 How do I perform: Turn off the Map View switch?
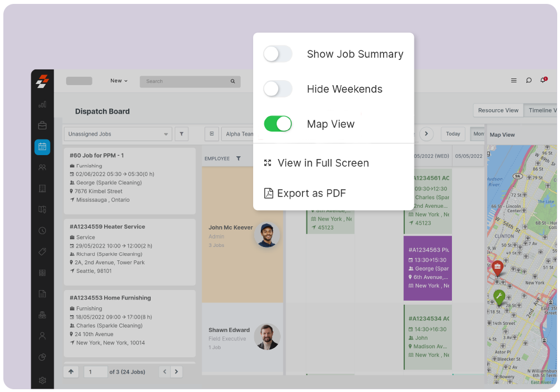pyautogui.click(x=278, y=124)
